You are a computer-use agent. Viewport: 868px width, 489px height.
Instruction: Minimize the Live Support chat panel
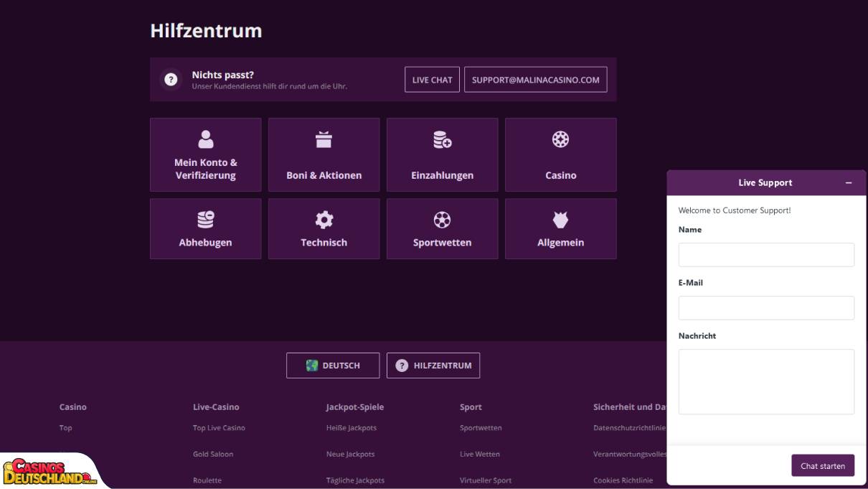click(849, 183)
